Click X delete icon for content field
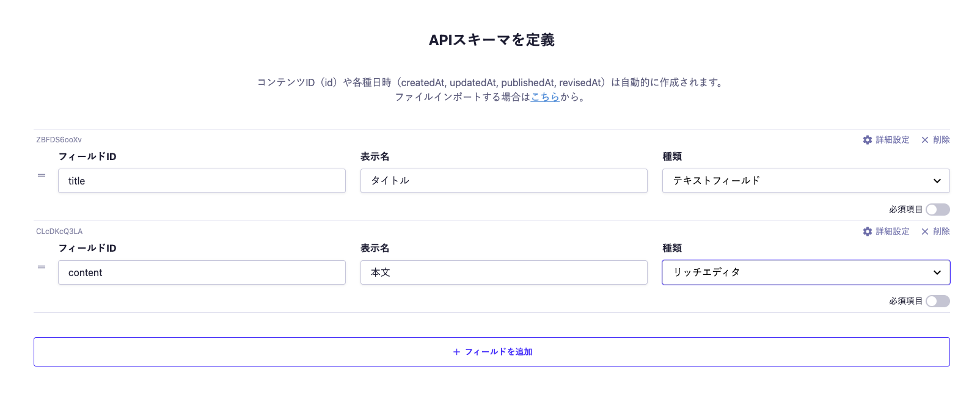The image size is (980, 394). (x=924, y=232)
